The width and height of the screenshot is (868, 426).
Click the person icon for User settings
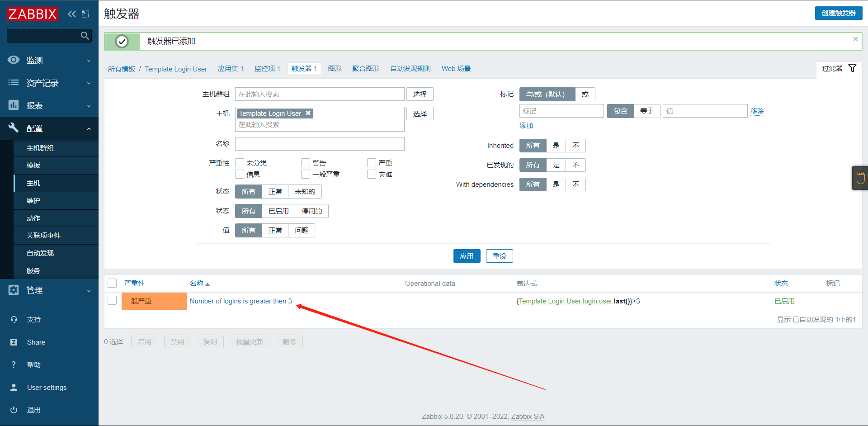[14, 388]
